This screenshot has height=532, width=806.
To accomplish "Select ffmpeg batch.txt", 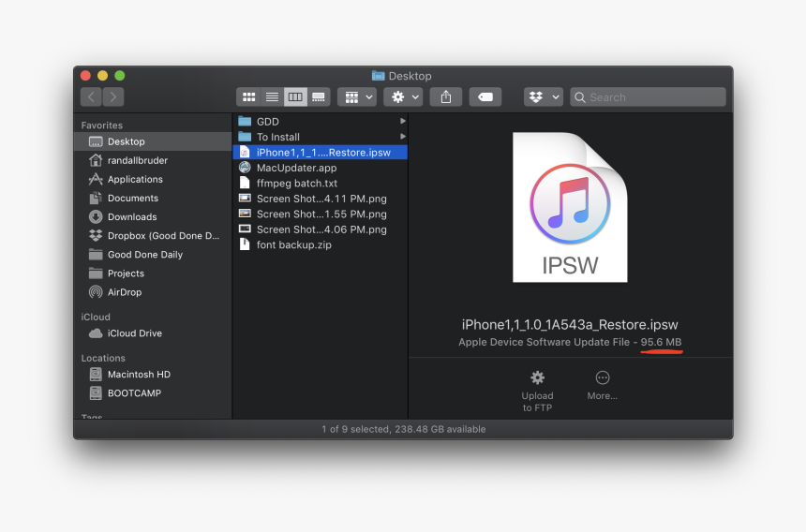I will (321, 184).
